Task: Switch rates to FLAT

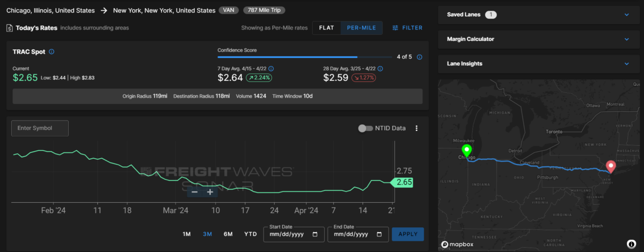Action: click(x=327, y=28)
